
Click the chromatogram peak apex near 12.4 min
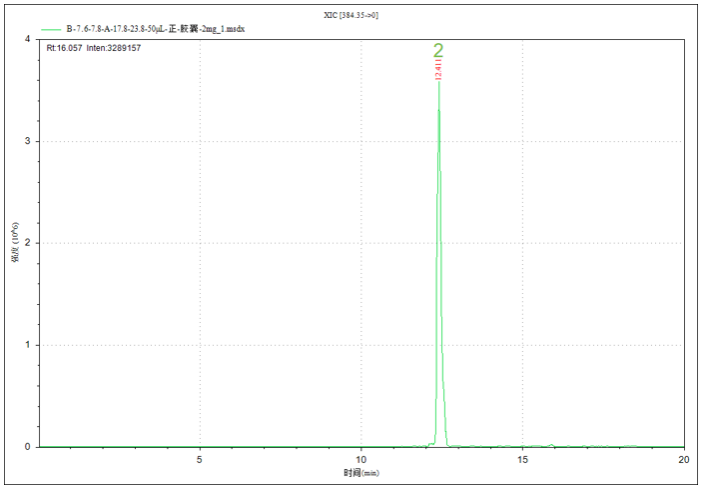(x=439, y=82)
